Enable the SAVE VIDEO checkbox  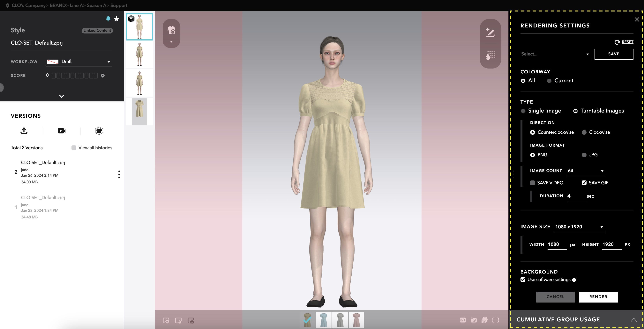coord(533,183)
